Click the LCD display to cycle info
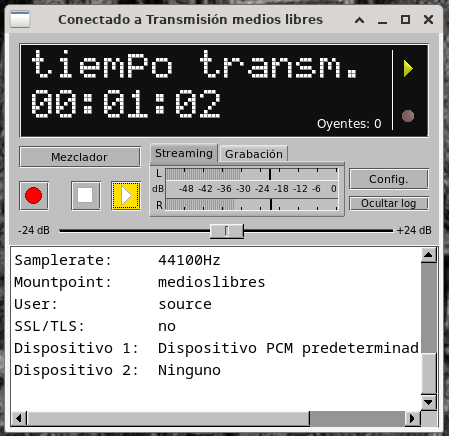The image size is (449, 436). pos(206,91)
